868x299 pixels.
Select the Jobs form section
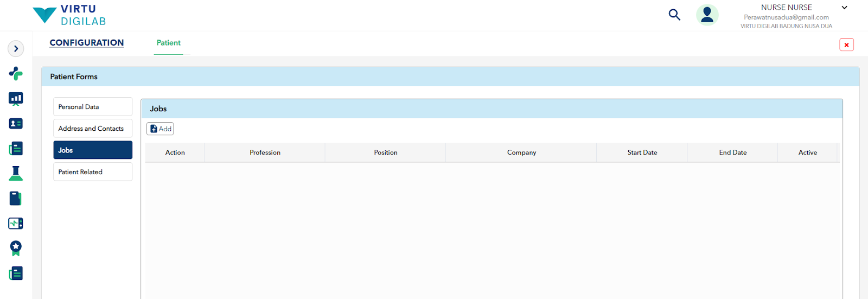(93, 150)
